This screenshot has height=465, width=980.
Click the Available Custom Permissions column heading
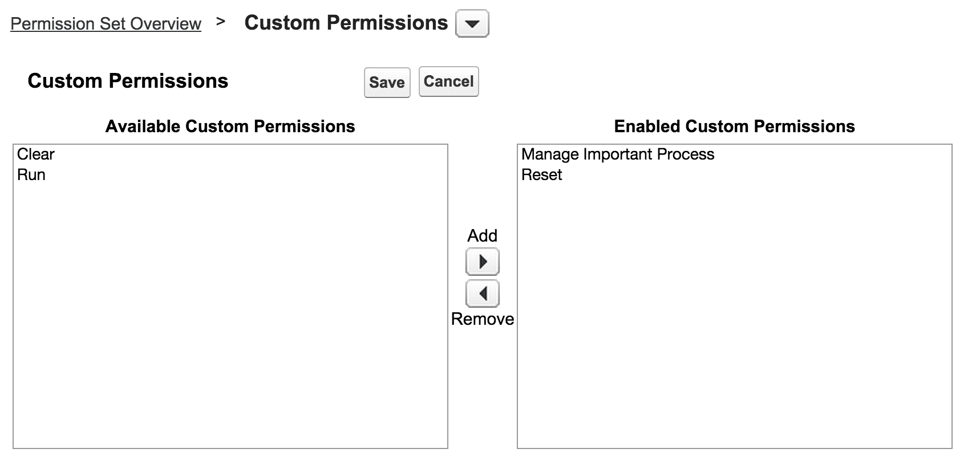point(230,127)
